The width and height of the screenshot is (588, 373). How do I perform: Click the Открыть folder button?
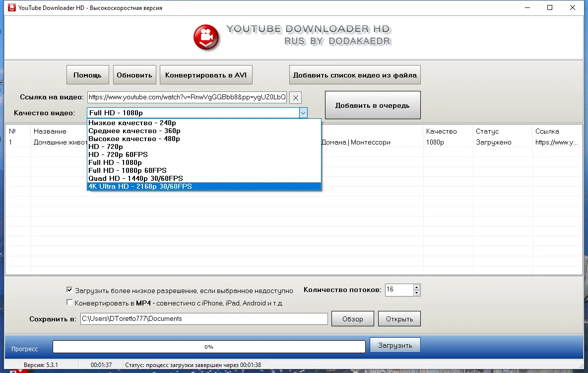click(399, 319)
